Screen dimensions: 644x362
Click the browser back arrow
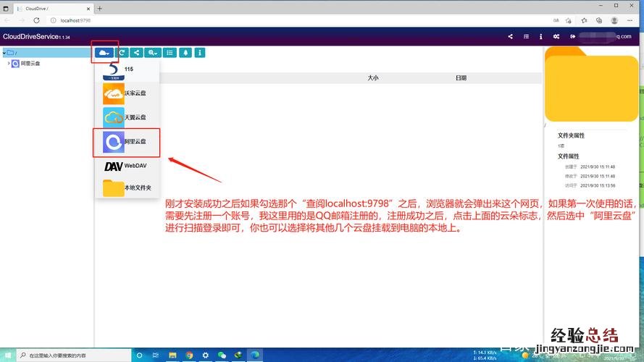[x=7, y=20]
